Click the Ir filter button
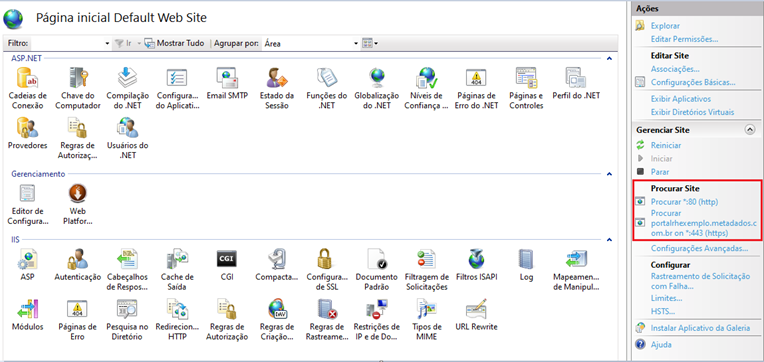 tap(123, 43)
